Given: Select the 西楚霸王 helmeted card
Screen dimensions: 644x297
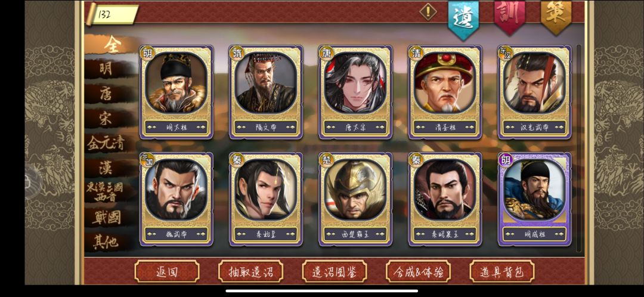Looking at the screenshot, I should (355, 199).
